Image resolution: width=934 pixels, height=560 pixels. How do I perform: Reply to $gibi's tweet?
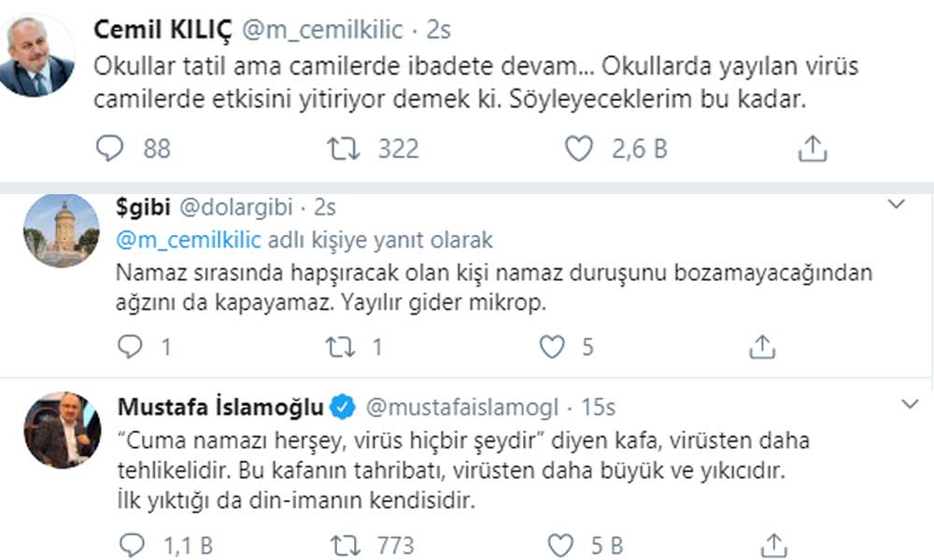click(132, 347)
